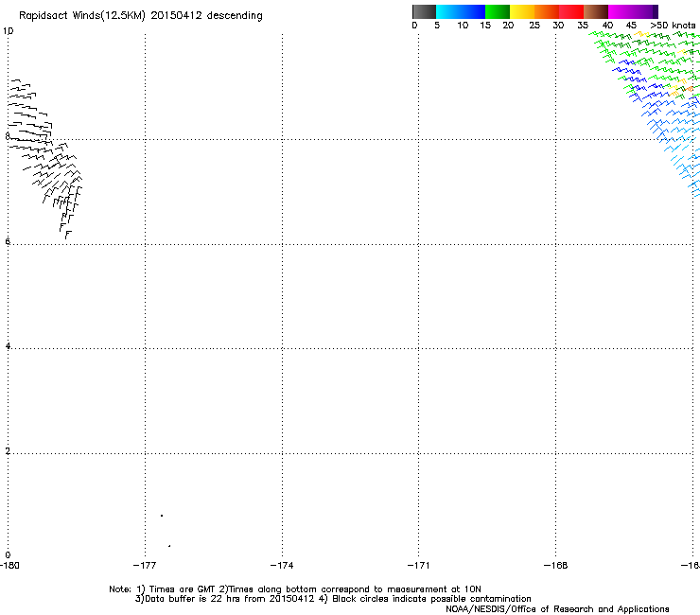Click the legend tick label '40'
The image size is (700, 615).
[607, 26]
